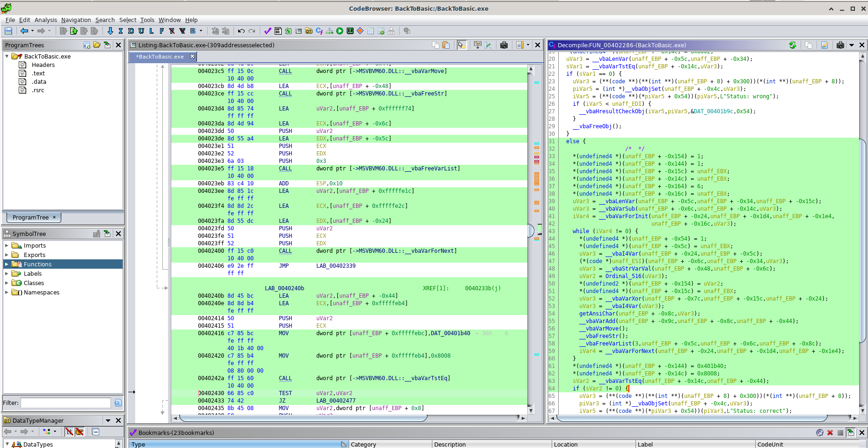868x448 pixels.
Task: Click the green play button icon
Action: pyautogui.click(x=340, y=31)
